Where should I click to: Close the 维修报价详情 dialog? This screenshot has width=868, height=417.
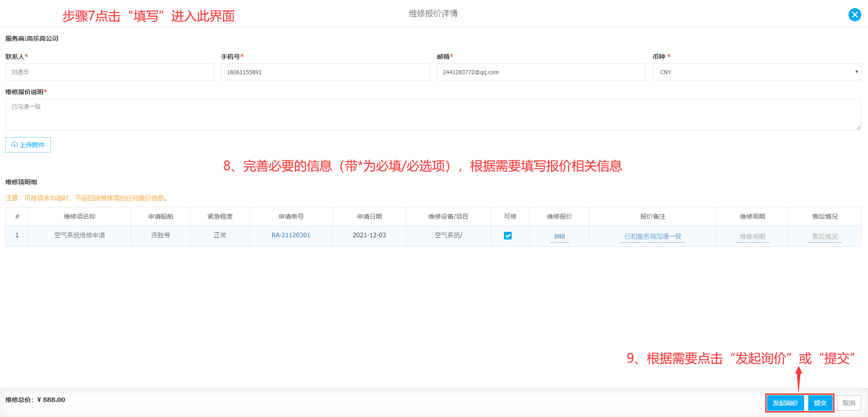pyautogui.click(x=854, y=14)
